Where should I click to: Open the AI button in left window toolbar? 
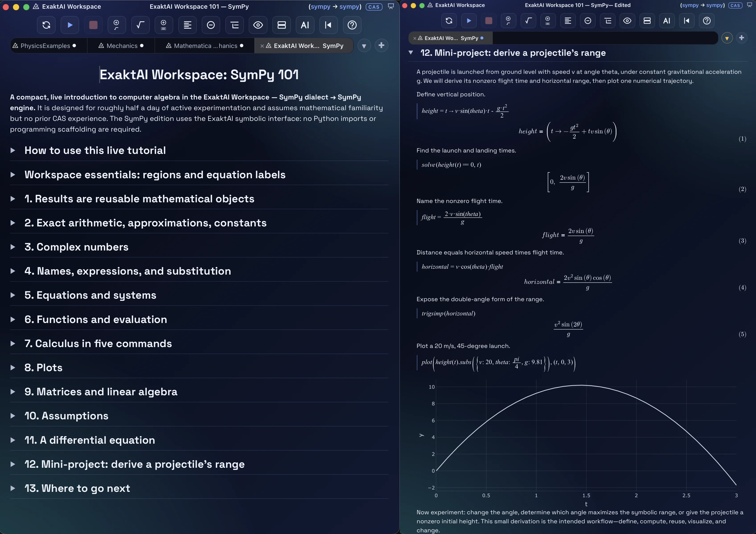[x=305, y=25]
